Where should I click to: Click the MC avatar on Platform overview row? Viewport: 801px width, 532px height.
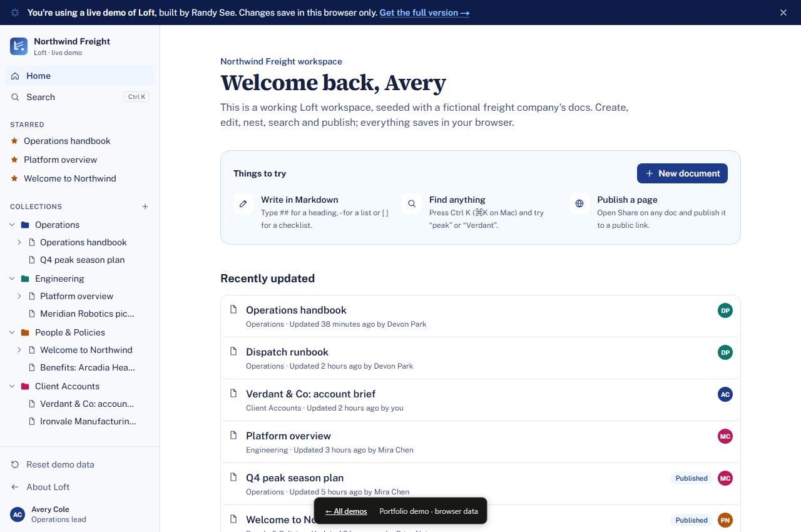(x=725, y=436)
